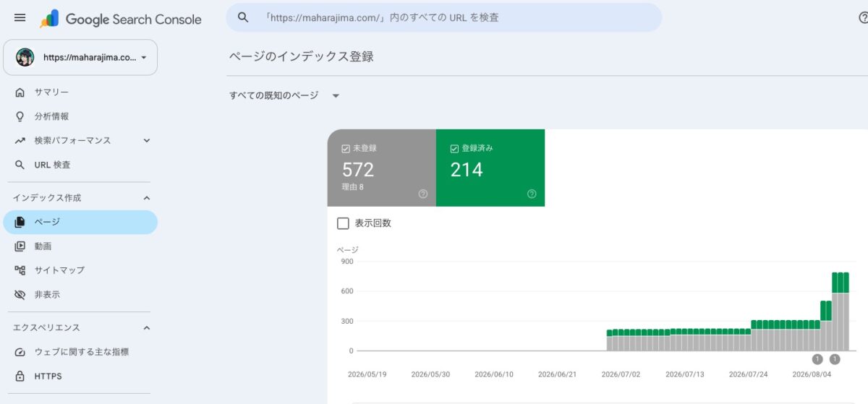Click the サマリー home icon
The width and height of the screenshot is (868, 404).
tap(20, 93)
